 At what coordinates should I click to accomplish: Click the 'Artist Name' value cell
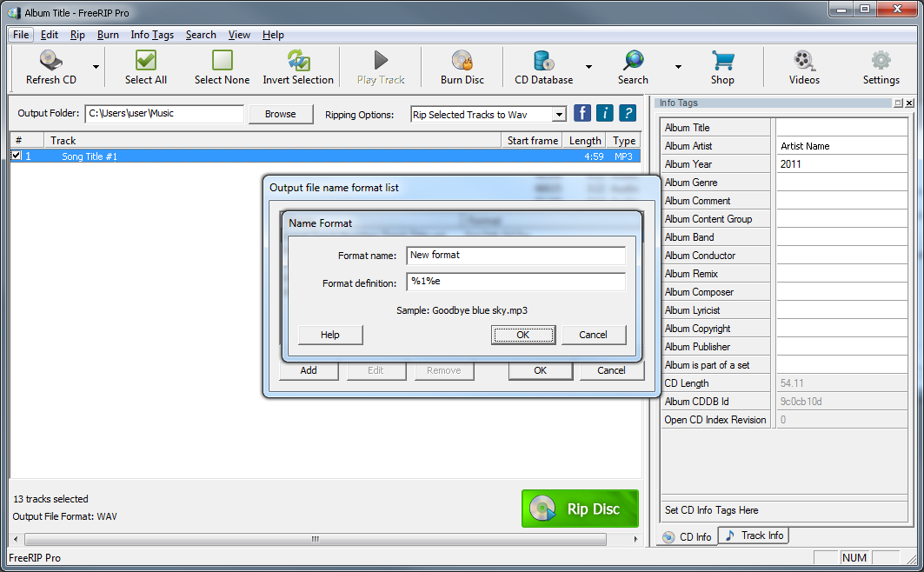[x=841, y=145]
